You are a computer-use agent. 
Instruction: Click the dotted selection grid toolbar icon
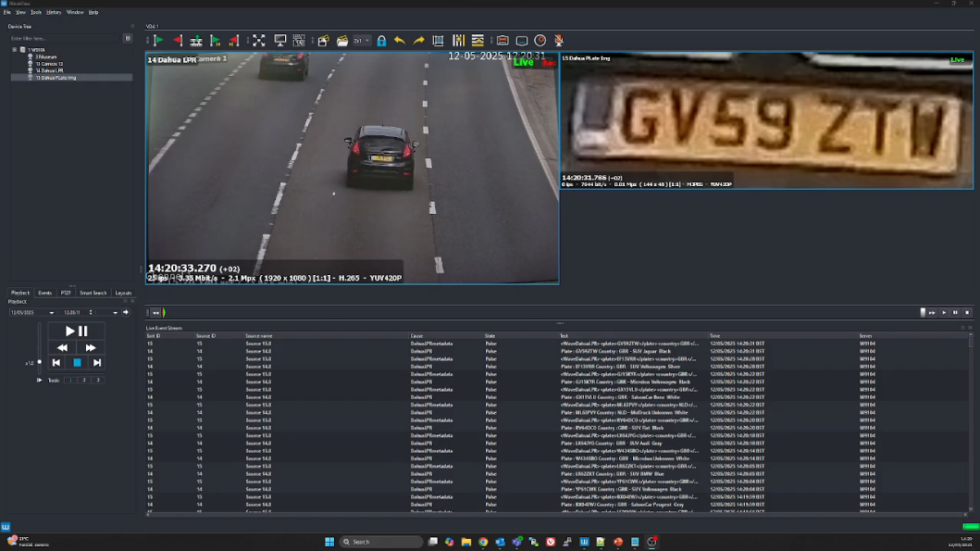tap(299, 41)
